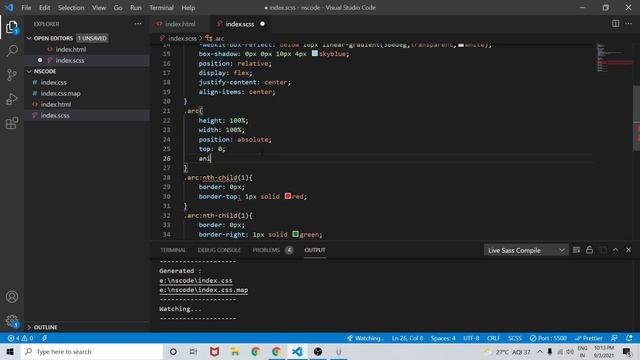Open the Help menu
The height and width of the screenshot is (360, 640).
tap(188, 8)
